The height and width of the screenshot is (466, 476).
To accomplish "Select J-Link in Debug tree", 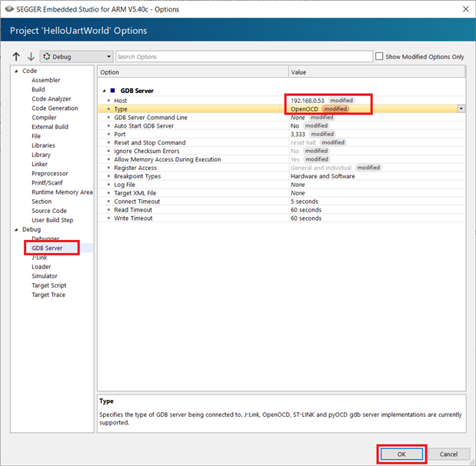I will 39,258.
